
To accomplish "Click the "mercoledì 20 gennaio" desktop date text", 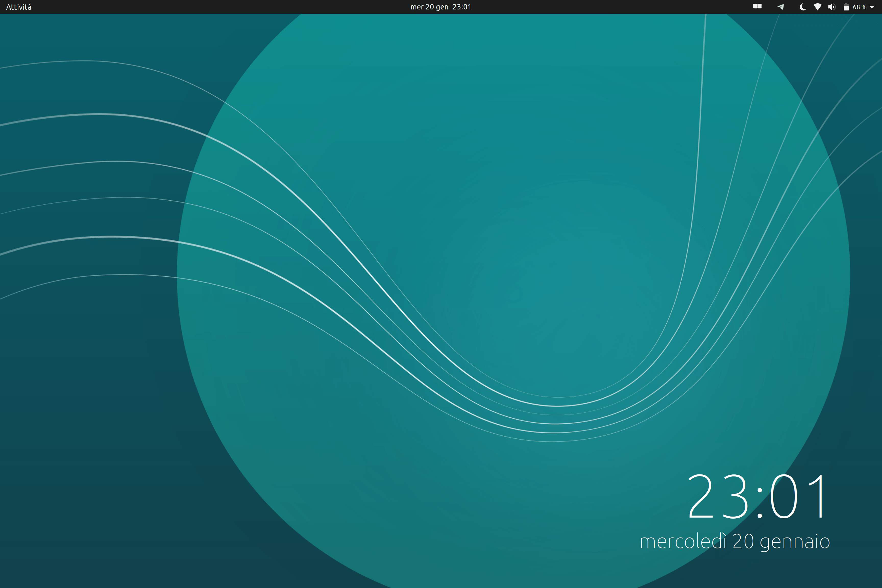I will pos(735,542).
